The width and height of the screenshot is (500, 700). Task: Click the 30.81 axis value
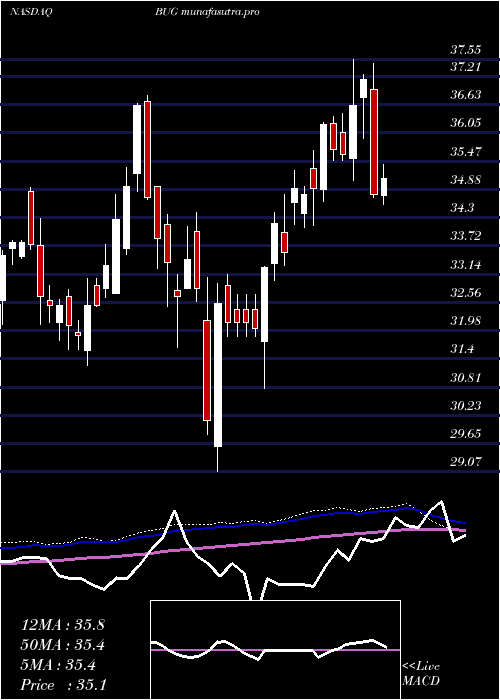pos(466,378)
